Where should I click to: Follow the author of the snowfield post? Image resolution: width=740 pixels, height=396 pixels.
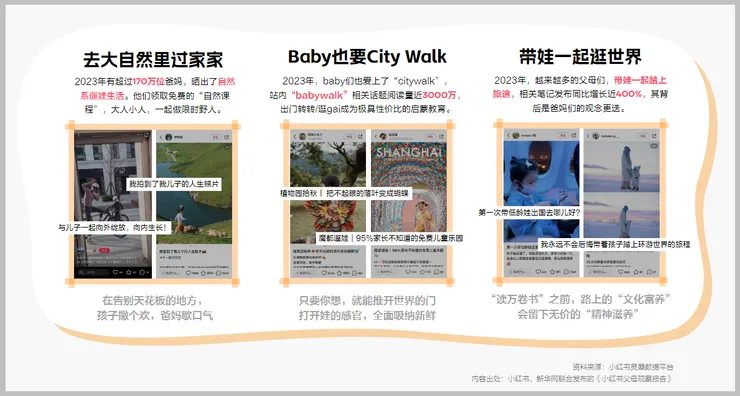point(643,136)
